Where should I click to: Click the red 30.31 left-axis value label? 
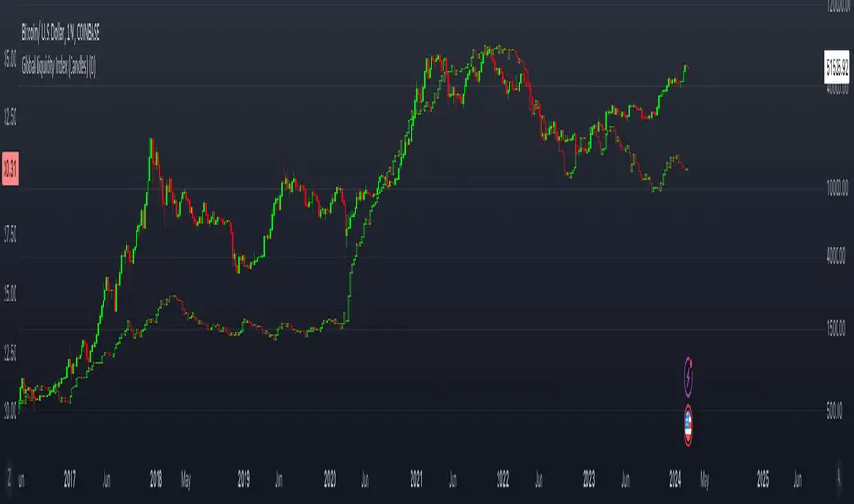tap(11, 168)
